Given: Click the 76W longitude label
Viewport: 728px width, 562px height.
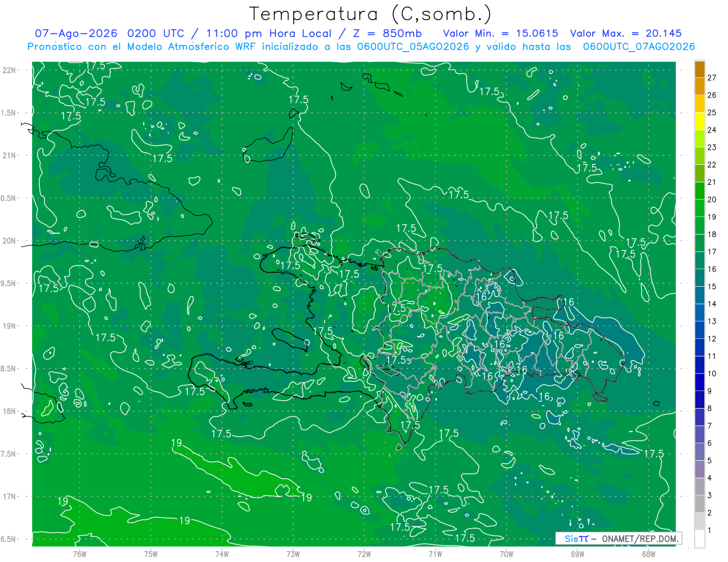Looking at the screenshot, I should 79,554.
